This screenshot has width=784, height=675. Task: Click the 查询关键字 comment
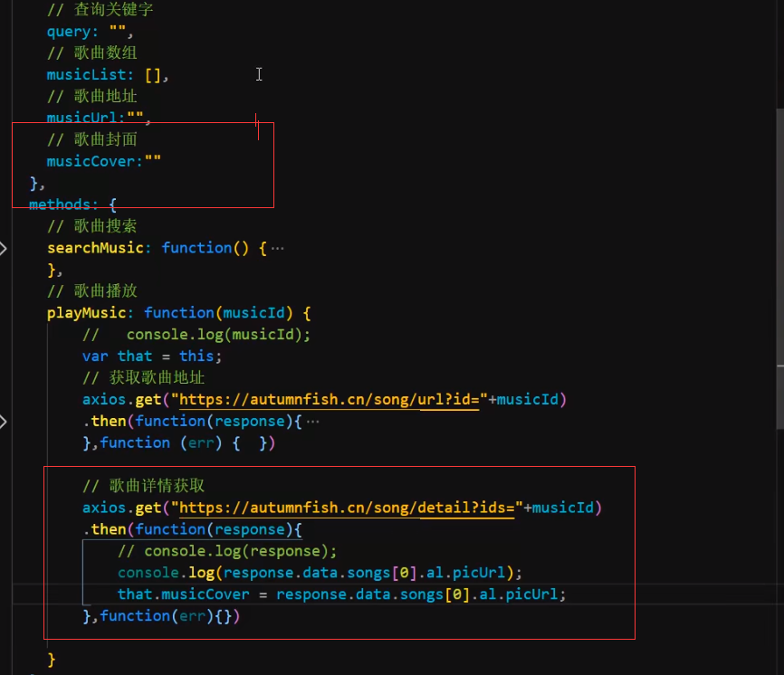click(100, 9)
